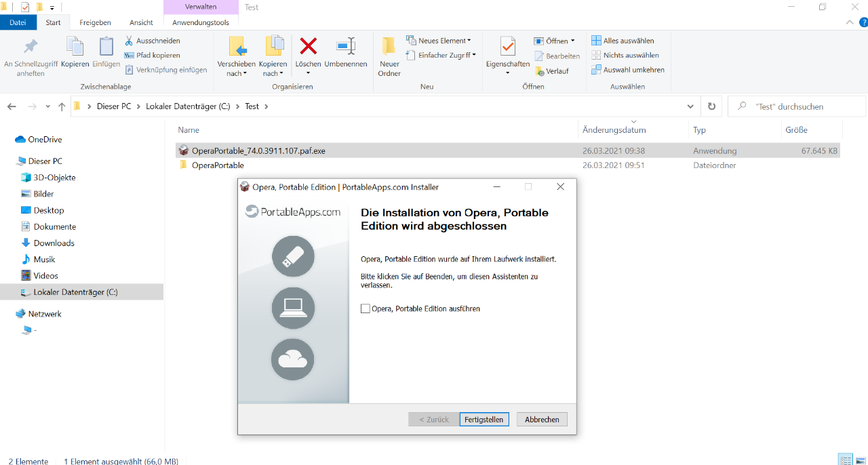
Task: Click Bearbeiten in the ribbon
Action: (x=557, y=56)
